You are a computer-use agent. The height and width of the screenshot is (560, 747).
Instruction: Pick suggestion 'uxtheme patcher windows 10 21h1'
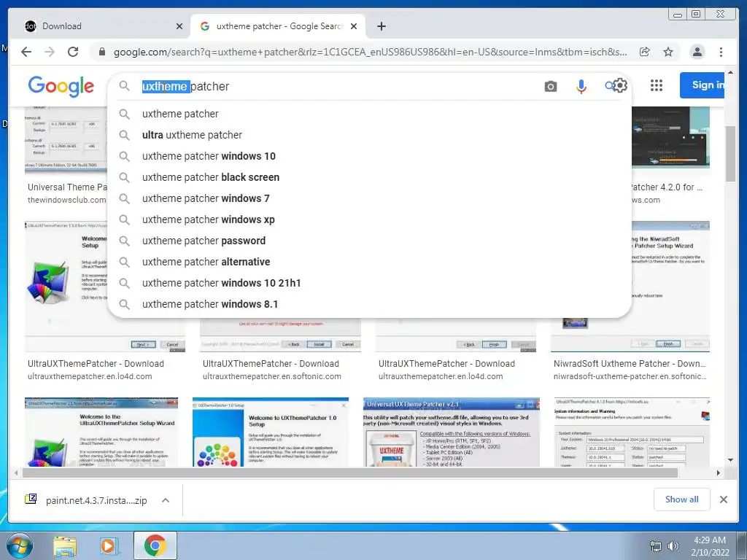(x=370, y=283)
